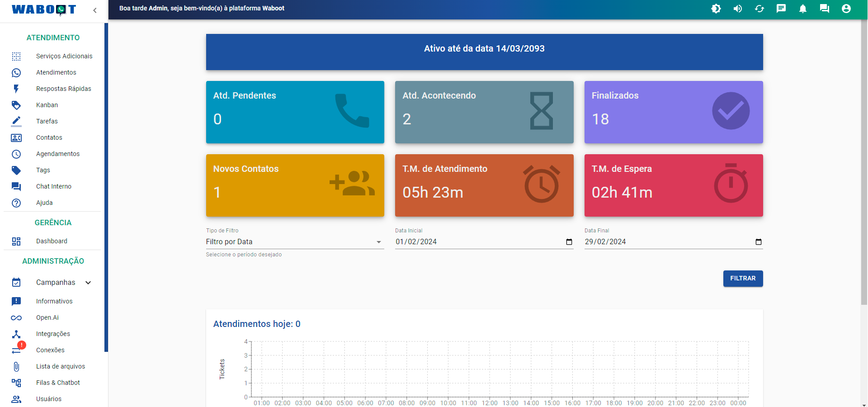Image resolution: width=868 pixels, height=407 pixels.
Task: Click the Serviços Adicionais grid icon
Action: coord(16,56)
